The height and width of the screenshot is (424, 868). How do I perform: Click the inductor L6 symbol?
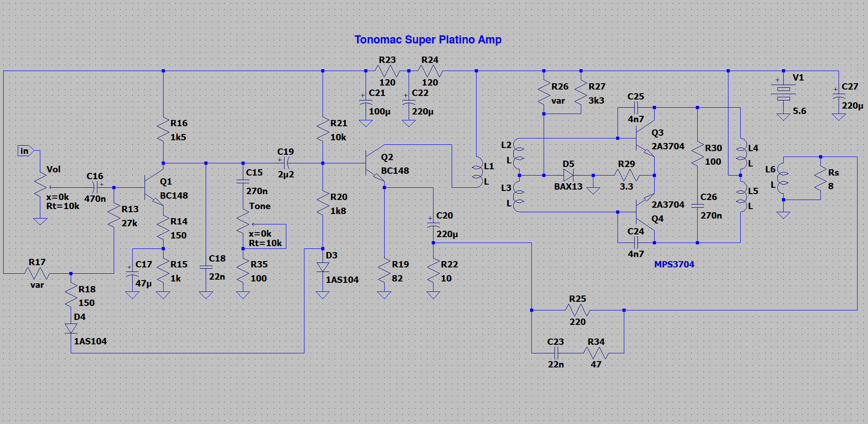click(x=780, y=177)
